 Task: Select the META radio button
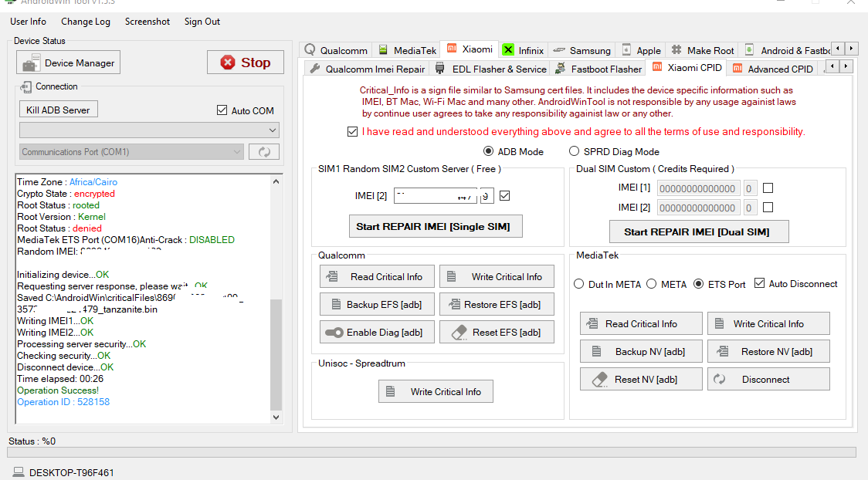(x=652, y=284)
